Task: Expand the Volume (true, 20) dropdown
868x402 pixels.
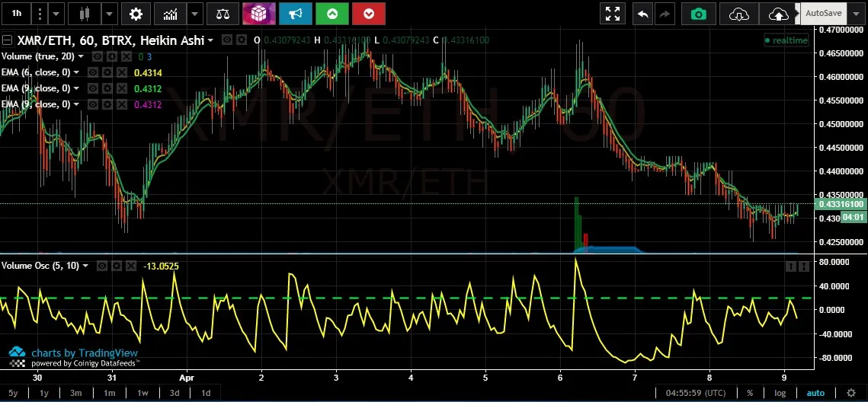Action: click(81, 56)
